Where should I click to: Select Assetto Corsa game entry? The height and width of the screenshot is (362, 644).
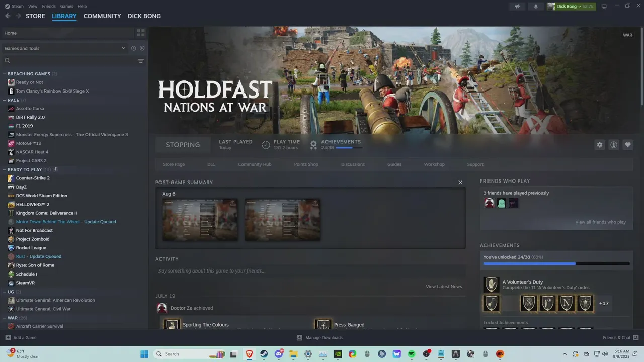(x=30, y=109)
